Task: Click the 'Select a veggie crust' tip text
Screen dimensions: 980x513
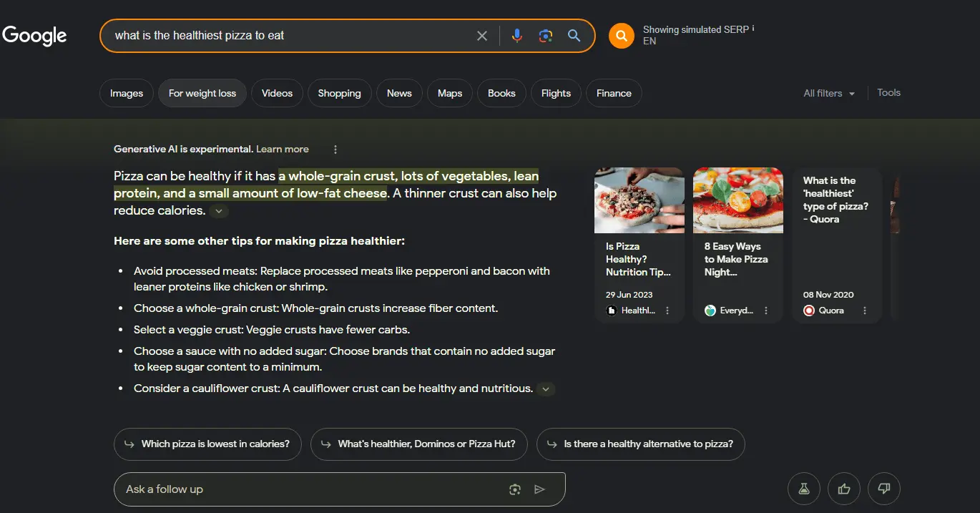Action: (x=272, y=330)
